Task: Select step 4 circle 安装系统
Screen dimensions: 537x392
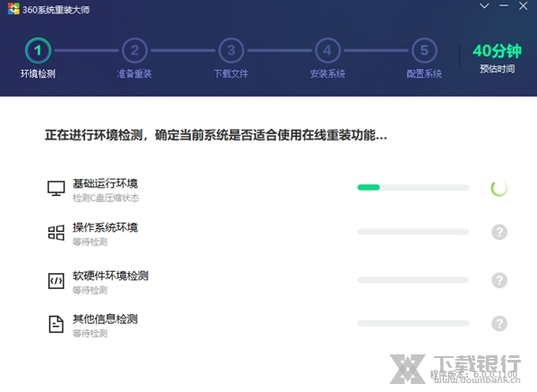Action: pos(328,50)
